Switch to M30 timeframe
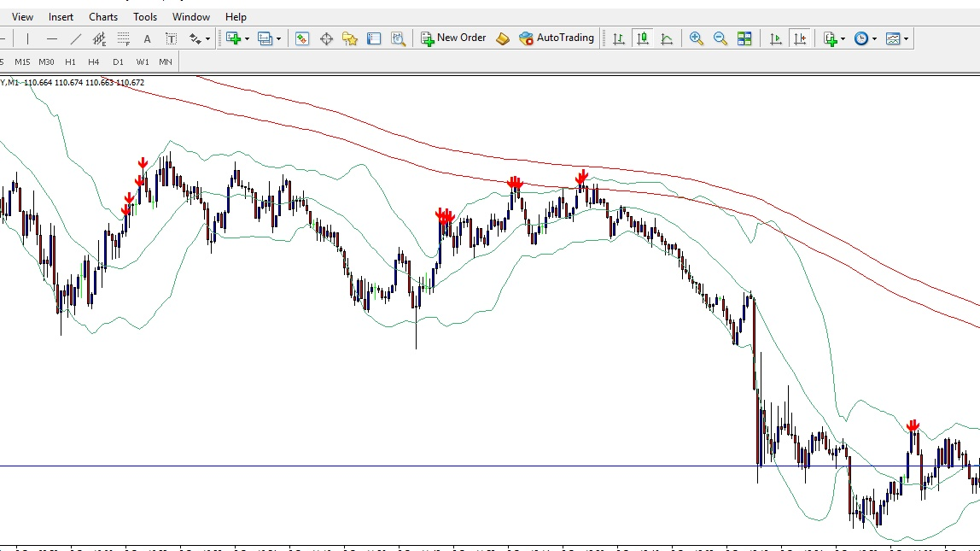The image size is (980, 551). (46, 62)
